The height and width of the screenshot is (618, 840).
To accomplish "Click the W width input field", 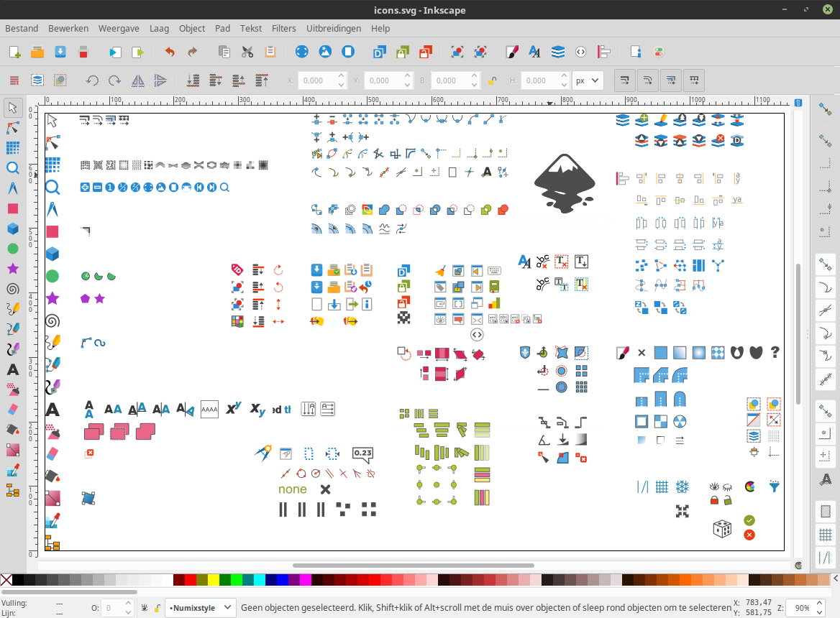I will tap(450, 80).
